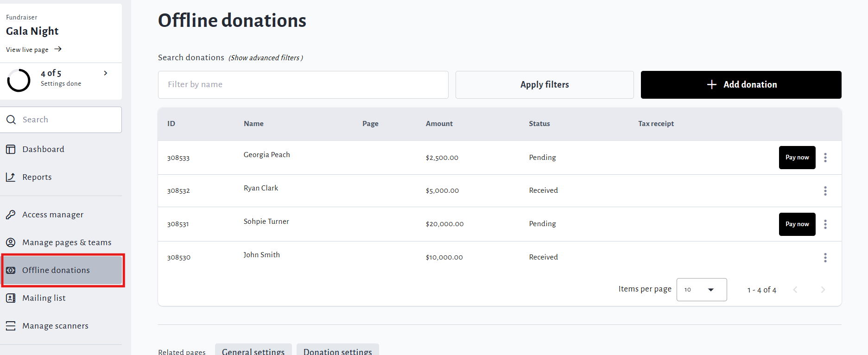Viewport: 868px width, 355px height.
Task: Click the Manage pages & teams icon
Action: (11, 242)
